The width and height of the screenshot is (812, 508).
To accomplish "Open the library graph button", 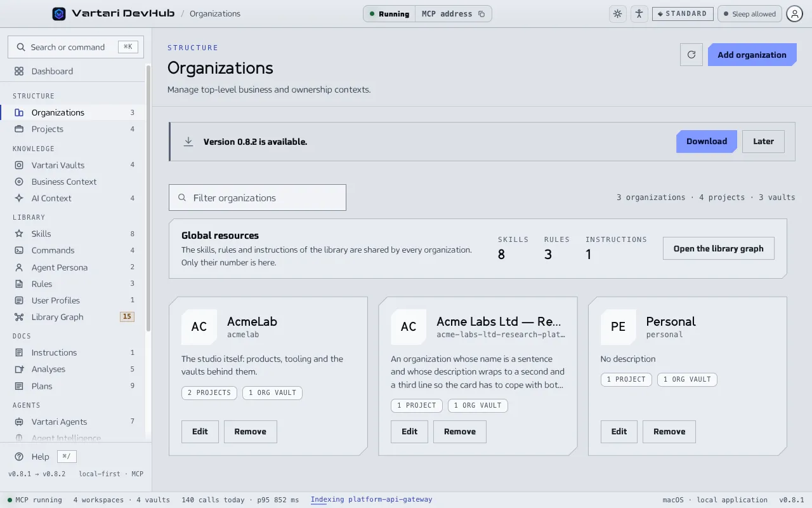I will 719,248.
